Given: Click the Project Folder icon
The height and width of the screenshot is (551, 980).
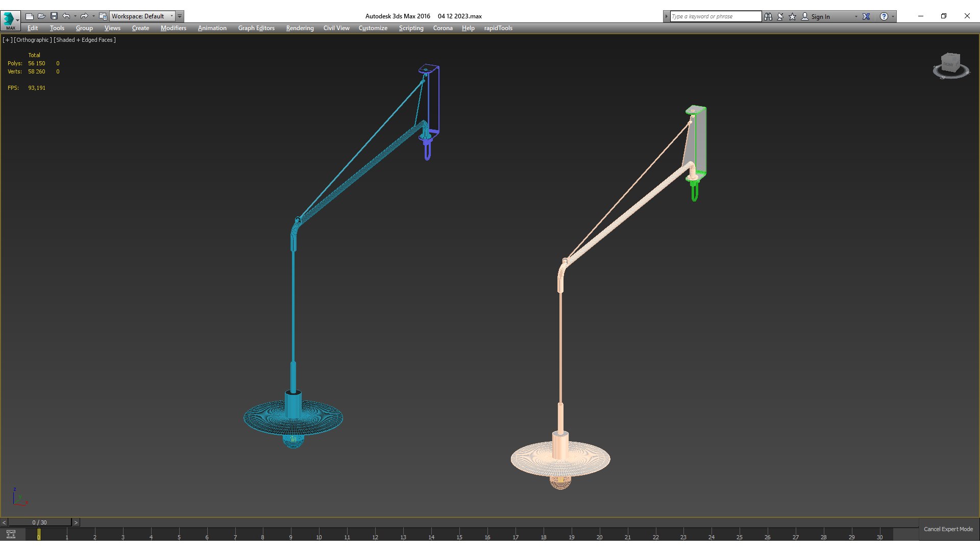Looking at the screenshot, I should pyautogui.click(x=103, y=16).
